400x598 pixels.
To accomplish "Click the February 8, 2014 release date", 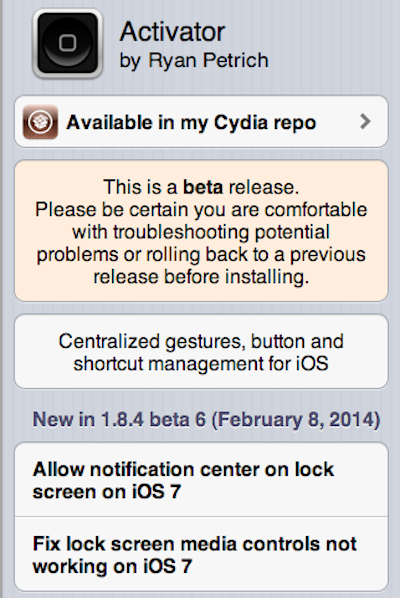I will pos(296,420).
